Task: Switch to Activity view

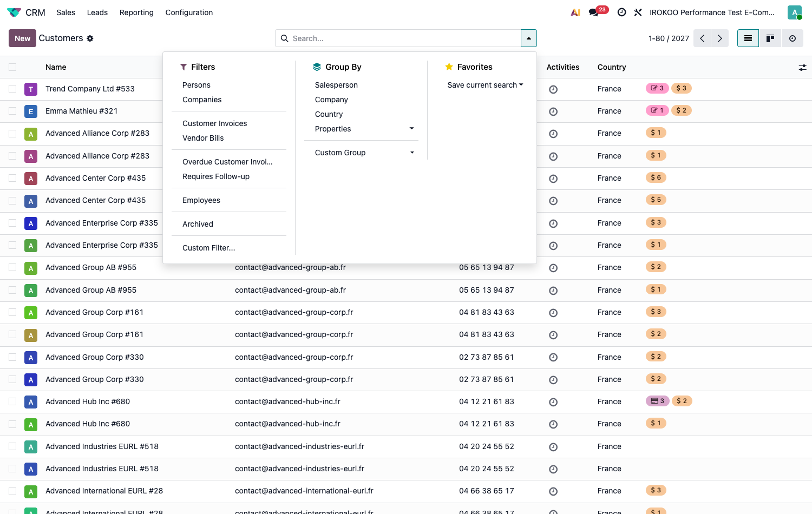Action: [793, 38]
